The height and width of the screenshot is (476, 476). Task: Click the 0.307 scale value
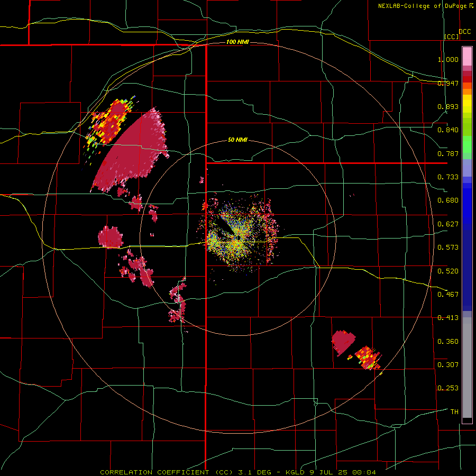[x=448, y=364]
